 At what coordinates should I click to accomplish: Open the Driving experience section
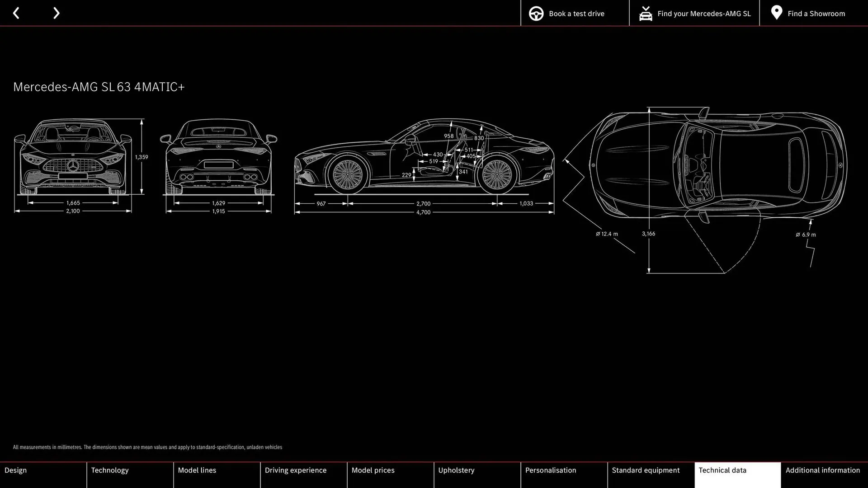[x=303, y=474]
